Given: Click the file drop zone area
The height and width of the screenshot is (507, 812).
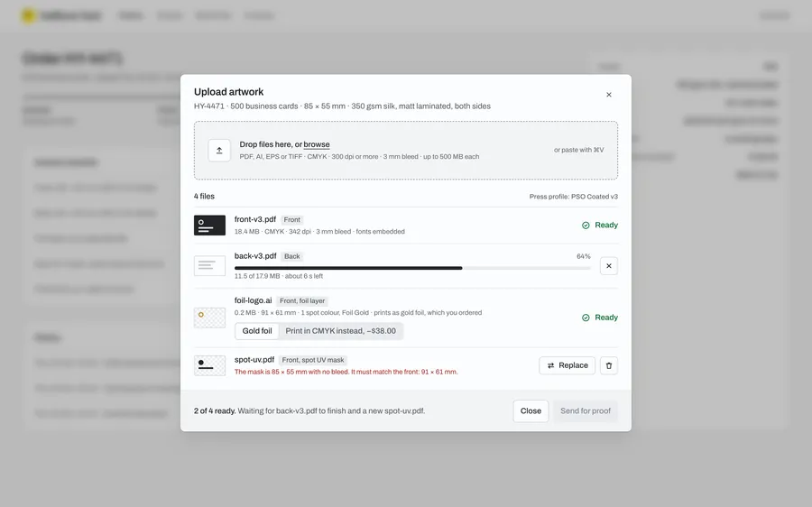Looking at the screenshot, I should (406, 150).
